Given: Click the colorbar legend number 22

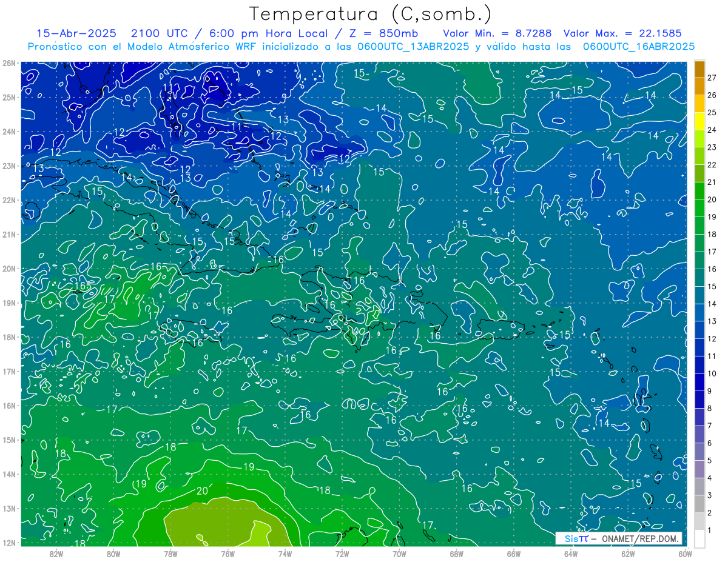Looking at the screenshot, I should (712, 165).
